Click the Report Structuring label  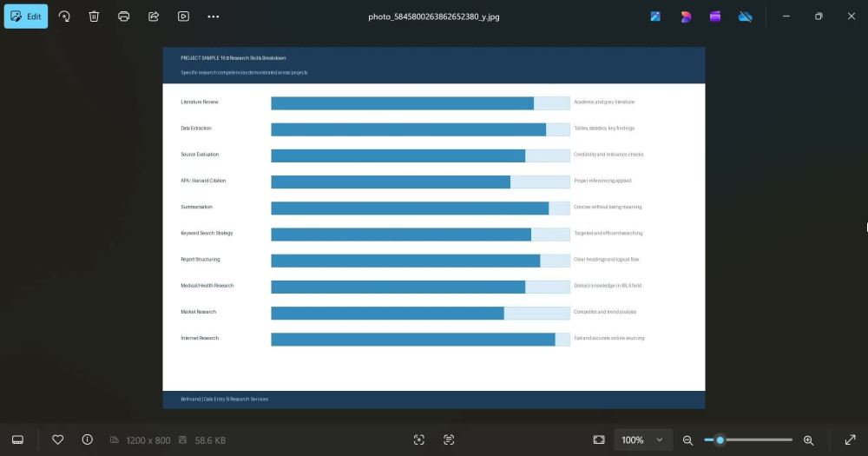point(201,260)
